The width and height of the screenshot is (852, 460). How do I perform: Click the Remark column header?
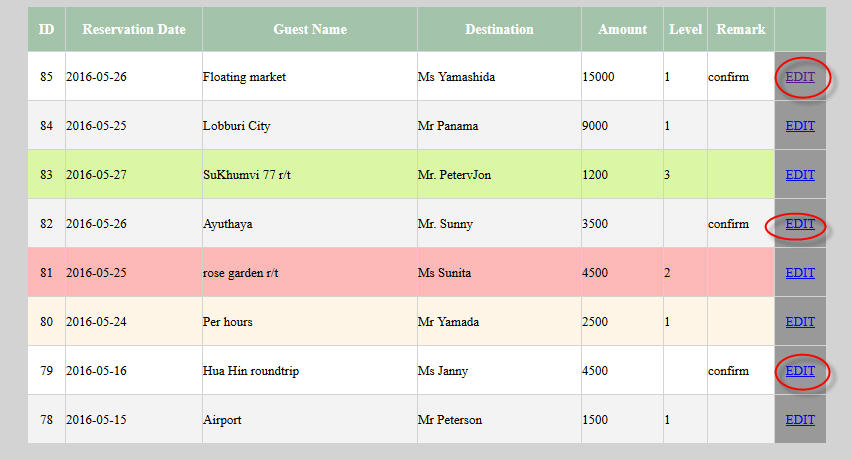click(x=741, y=29)
